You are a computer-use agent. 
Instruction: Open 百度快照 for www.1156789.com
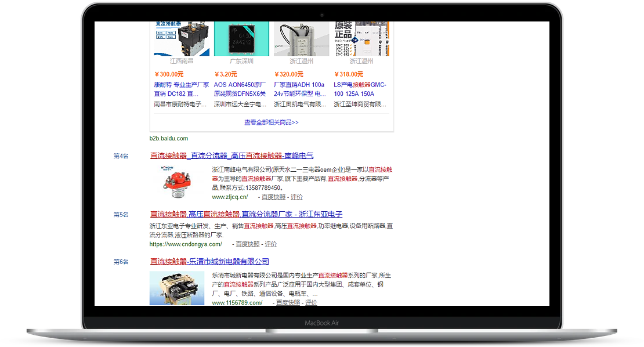click(288, 303)
